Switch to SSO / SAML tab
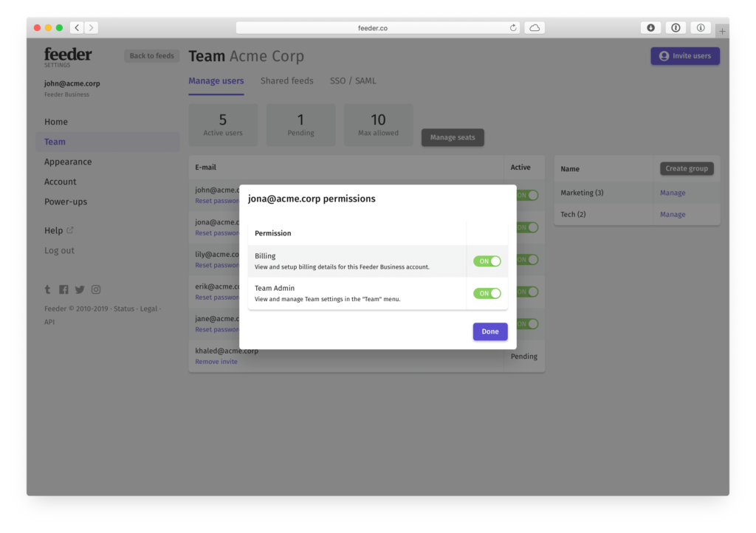Screen dimensions: 756x533 [x=353, y=81]
